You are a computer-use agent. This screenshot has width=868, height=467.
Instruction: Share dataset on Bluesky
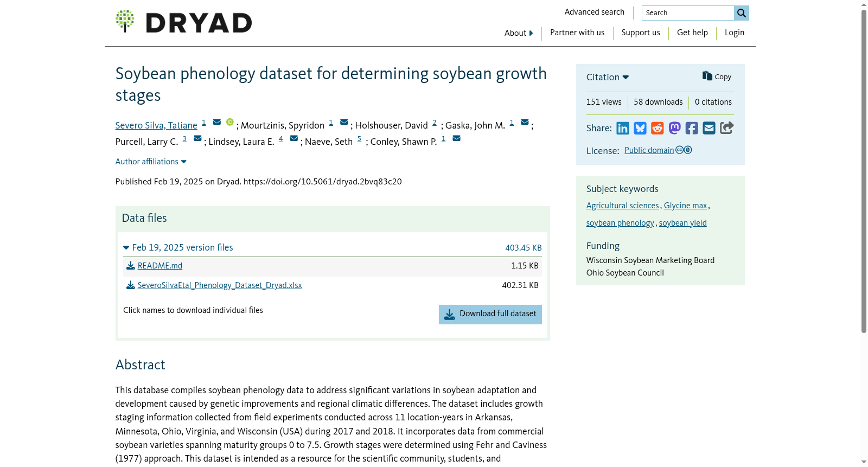(640, 128)
